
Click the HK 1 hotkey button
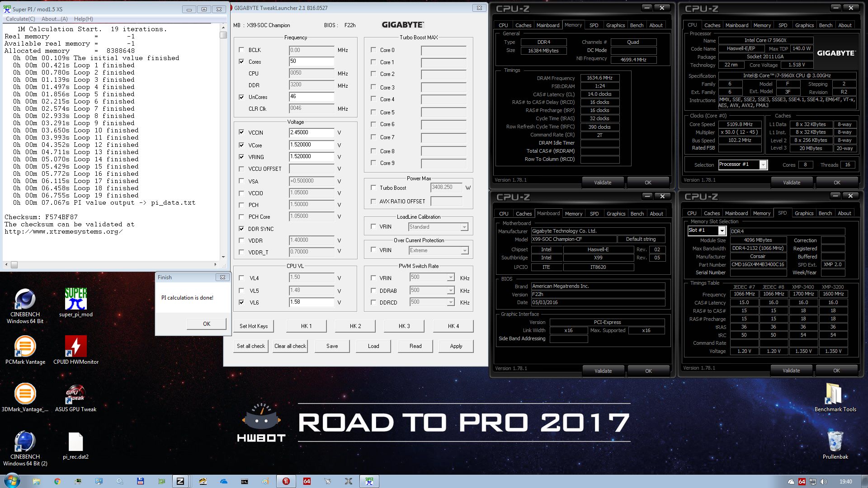[306, 326]
